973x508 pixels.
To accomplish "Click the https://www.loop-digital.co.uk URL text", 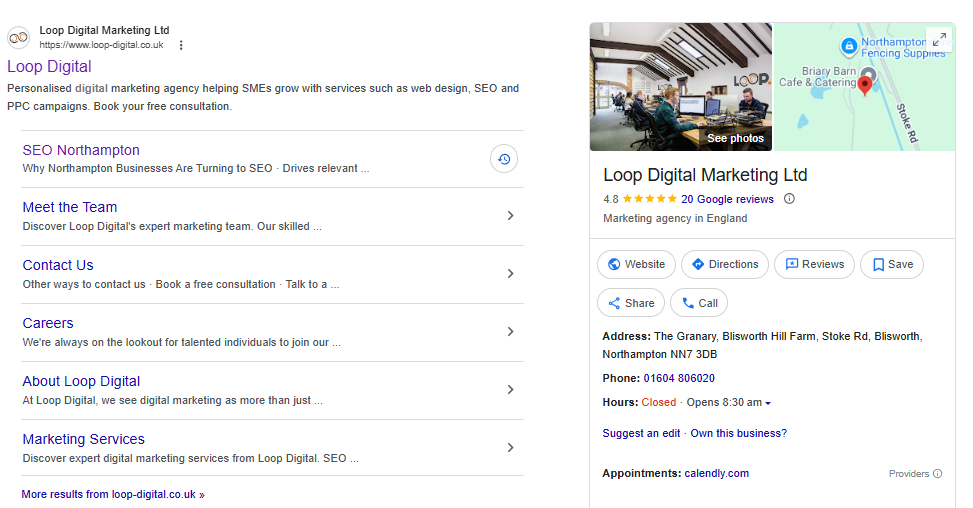I will (101, 45).
